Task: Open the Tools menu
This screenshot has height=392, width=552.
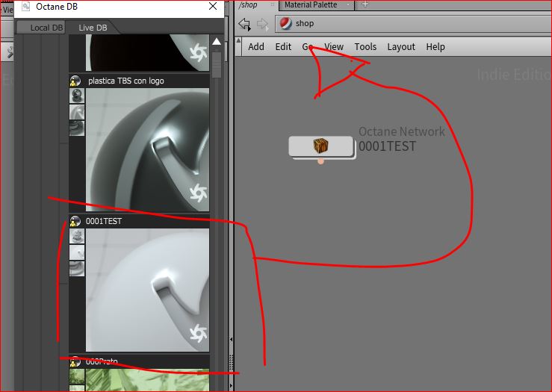Action: click(365, 46)
